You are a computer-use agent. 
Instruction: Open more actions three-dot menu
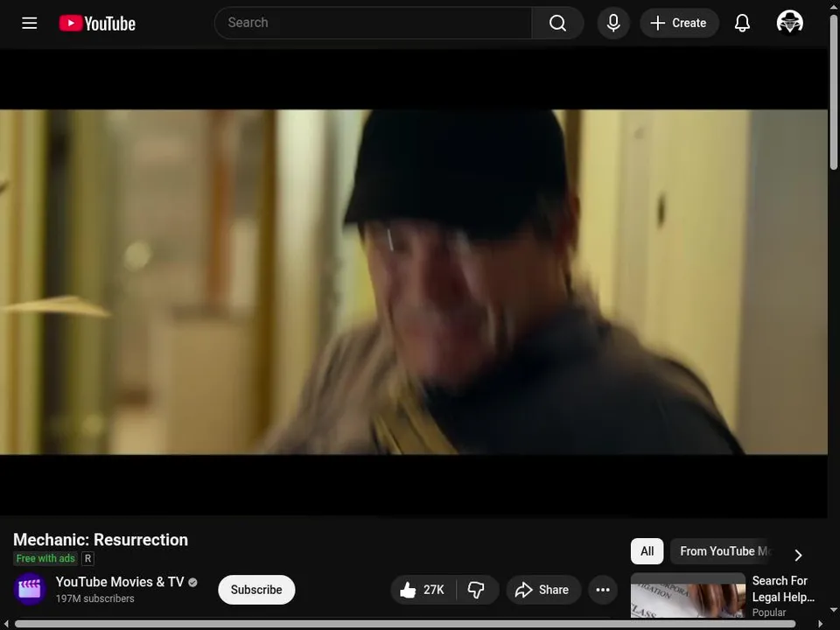coord(603,590)
